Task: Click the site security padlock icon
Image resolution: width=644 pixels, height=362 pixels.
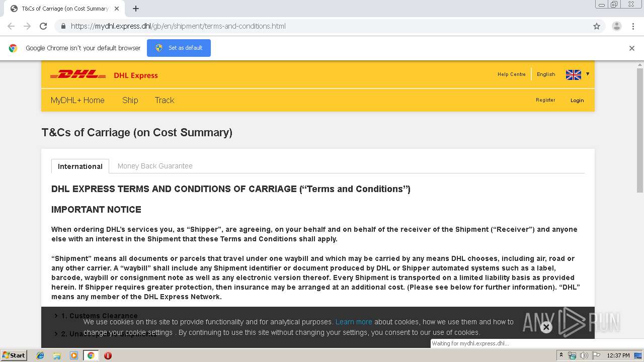Action: [x=63, y=26]
